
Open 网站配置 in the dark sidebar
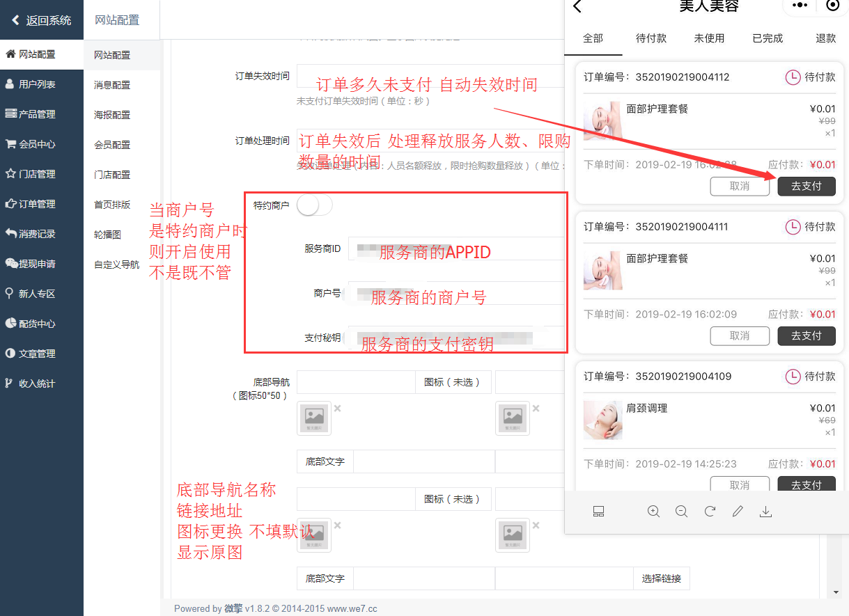point(42,54)
